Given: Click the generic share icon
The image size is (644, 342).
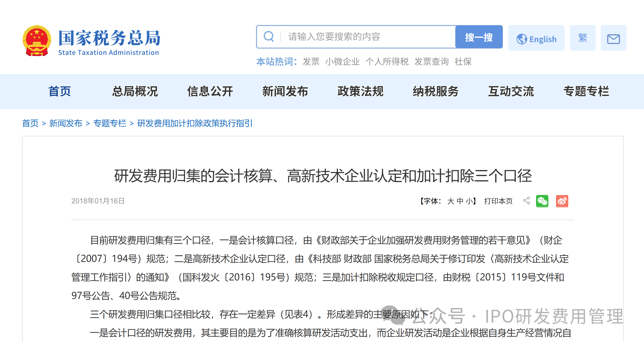Looking at the screenshot, I should [x=526, y=201].
